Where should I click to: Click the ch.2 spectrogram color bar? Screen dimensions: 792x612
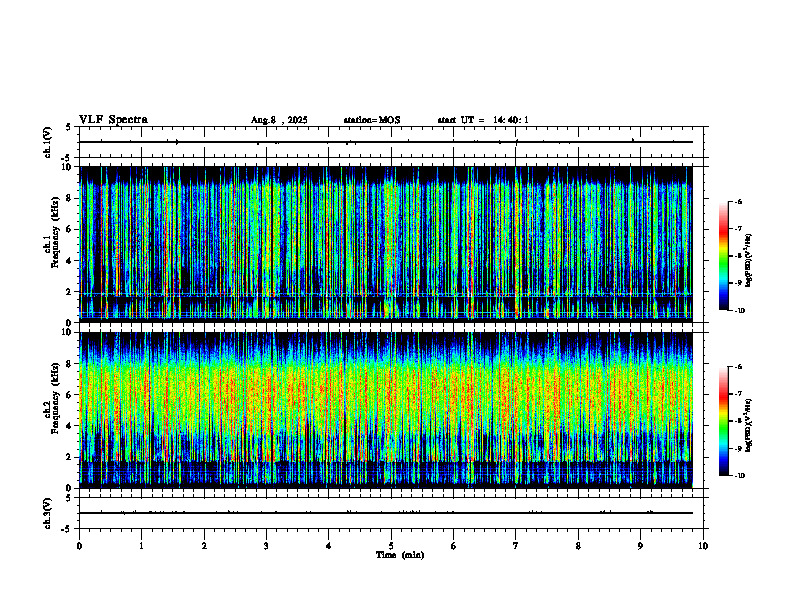[x=724, y=421]
